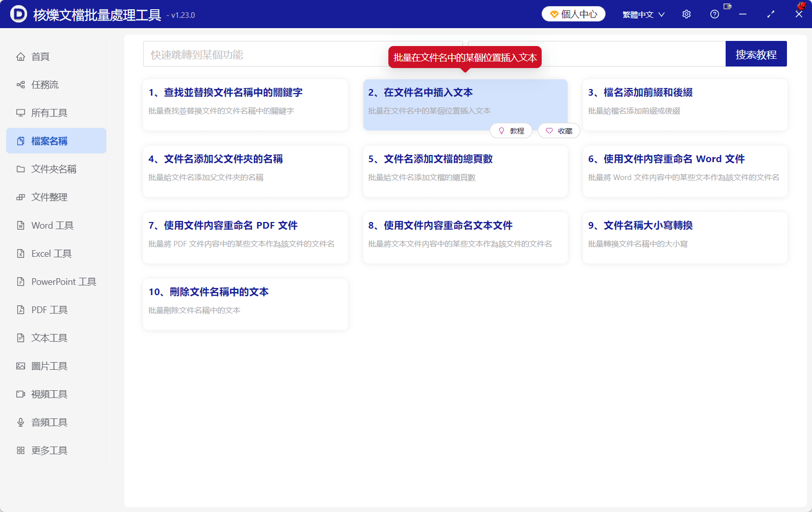Open Excel 工具 category
The image size is (812, 512).
click(x=56, y=254)
